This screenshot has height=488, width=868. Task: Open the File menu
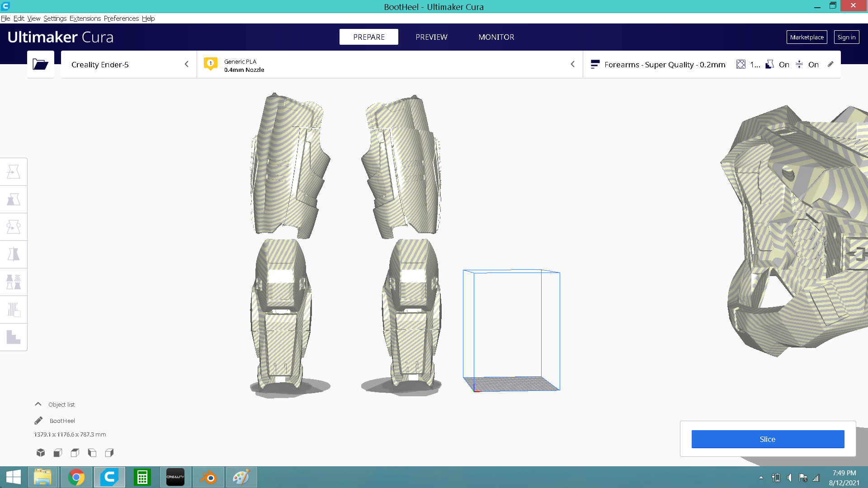point(5,19)
